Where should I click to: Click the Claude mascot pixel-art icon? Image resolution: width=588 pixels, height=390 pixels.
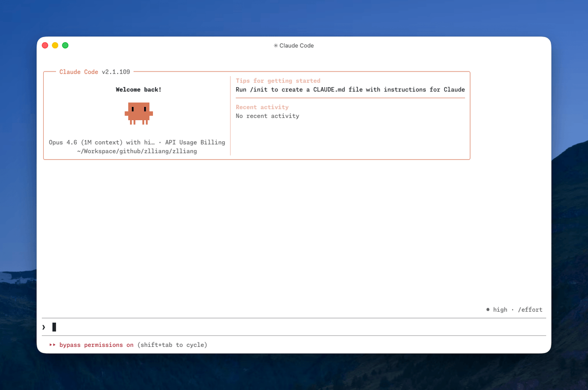coord(139,113)
